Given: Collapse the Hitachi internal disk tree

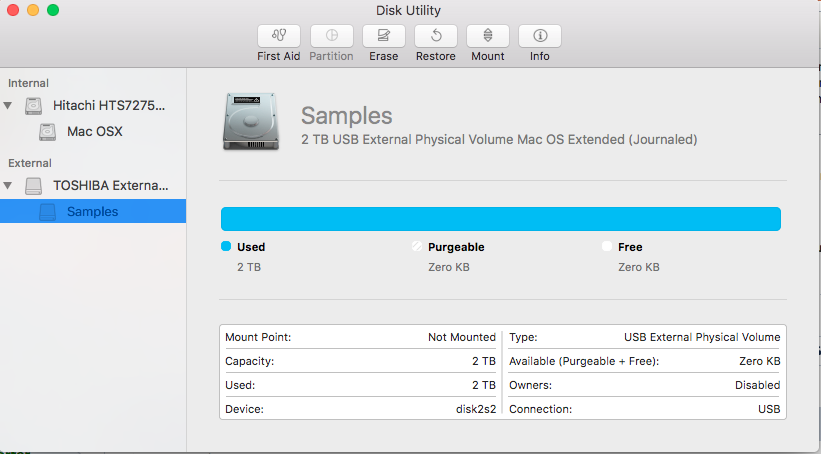Looking at the screenshot, I should pyautogui.click(x=8, y=105).
